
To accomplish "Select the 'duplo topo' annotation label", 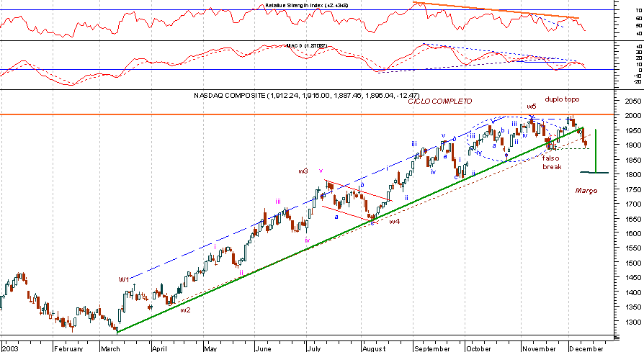I will [x=562, y=99].
